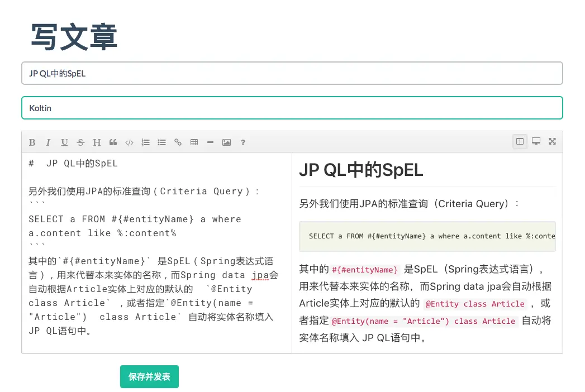
Task: Insert an unordered bullet list
Action: 161,142
